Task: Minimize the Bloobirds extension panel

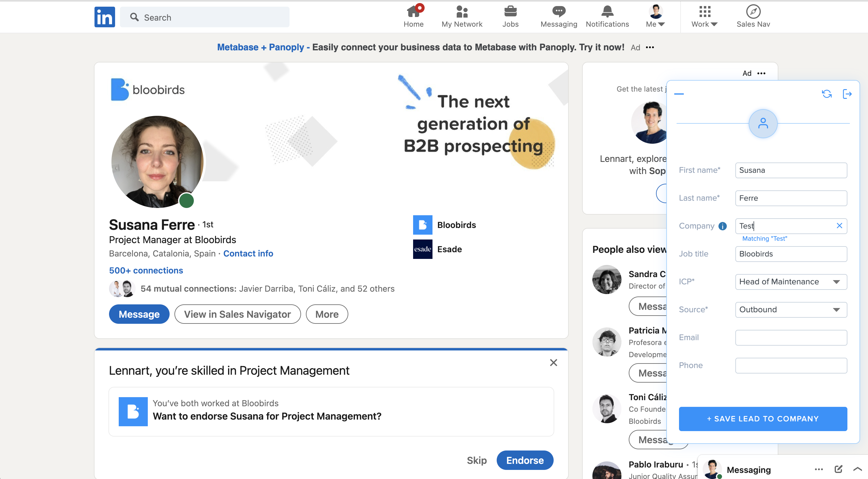Action: pyautogui.click(x=679, y=94)
